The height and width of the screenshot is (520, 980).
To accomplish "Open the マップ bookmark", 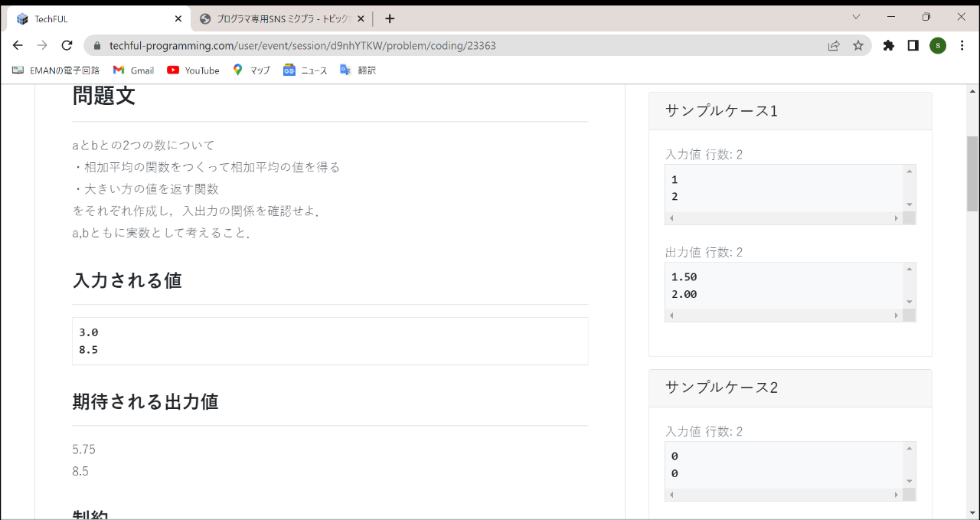I will tap(251, 70).
